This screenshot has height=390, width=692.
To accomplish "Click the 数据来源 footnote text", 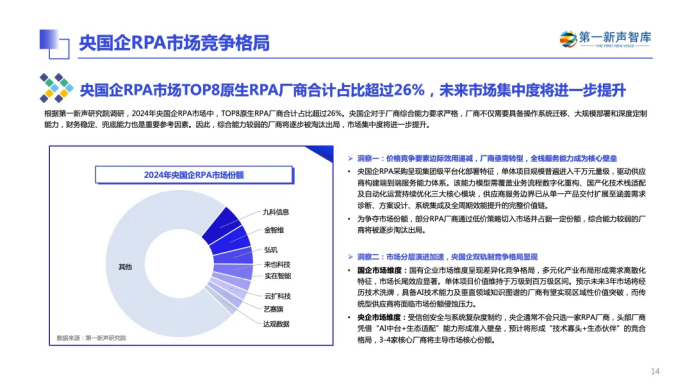I will 91,338.
